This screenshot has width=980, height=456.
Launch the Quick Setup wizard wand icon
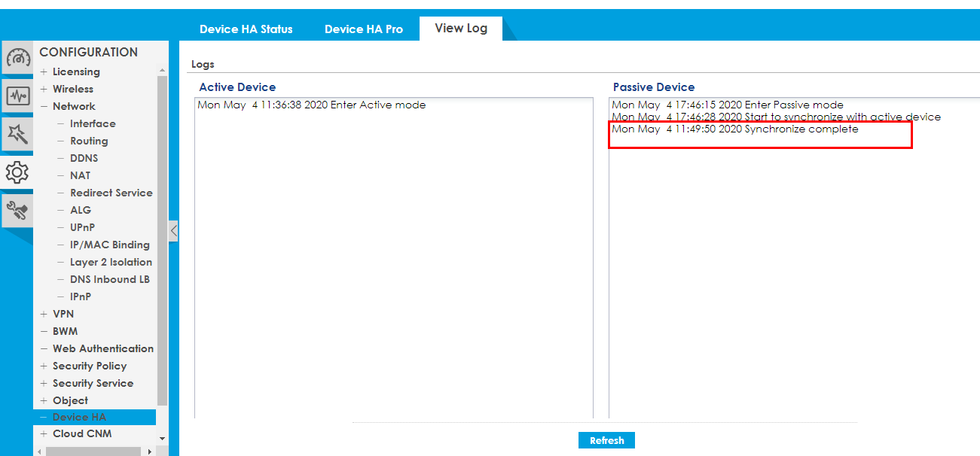pyautogui.click(x=17, y=135)
